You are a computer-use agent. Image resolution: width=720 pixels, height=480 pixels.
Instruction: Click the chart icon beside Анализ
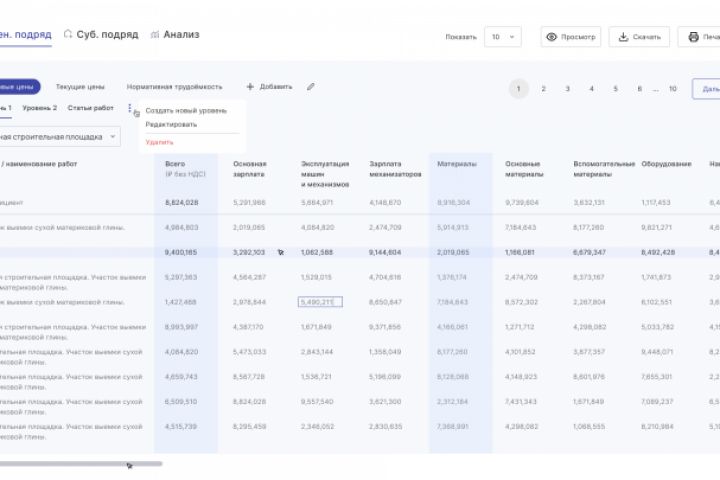click(x=155, y=34)
